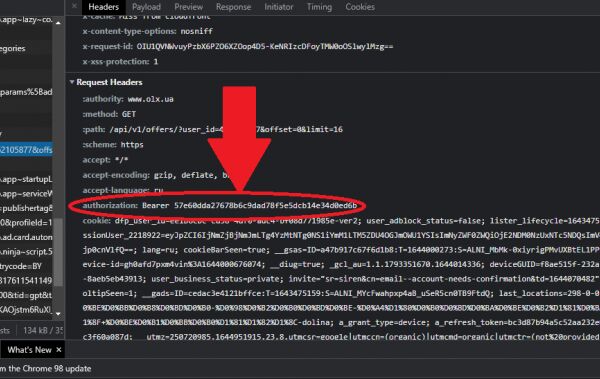Viewport: 600px width, 379px height.
Task: Select the .app~startupL request row
Action: click(26, 179)
